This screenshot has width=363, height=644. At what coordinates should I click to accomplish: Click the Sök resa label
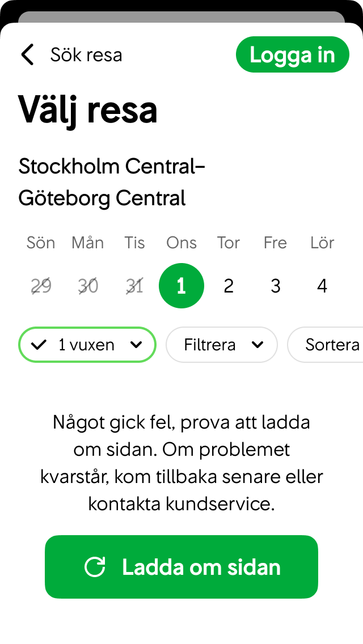pos(86,54)
